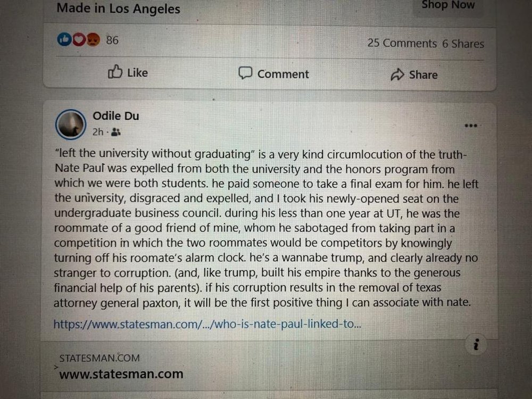Click the STATESMAN.COM source label
Screen dimensions: 532x399
99,358
